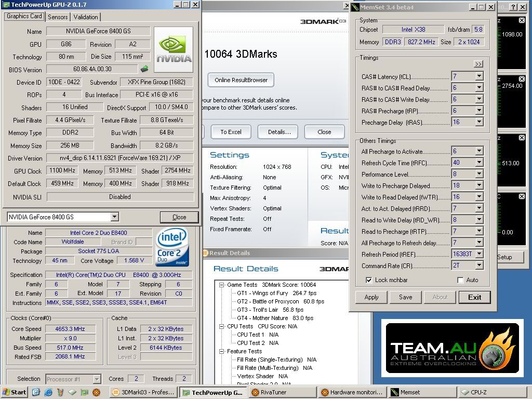The height and width of the screenshot is (399, 532).
Task: Close the 513.00 graph in hardware monitor
Action: click(522, 137)
